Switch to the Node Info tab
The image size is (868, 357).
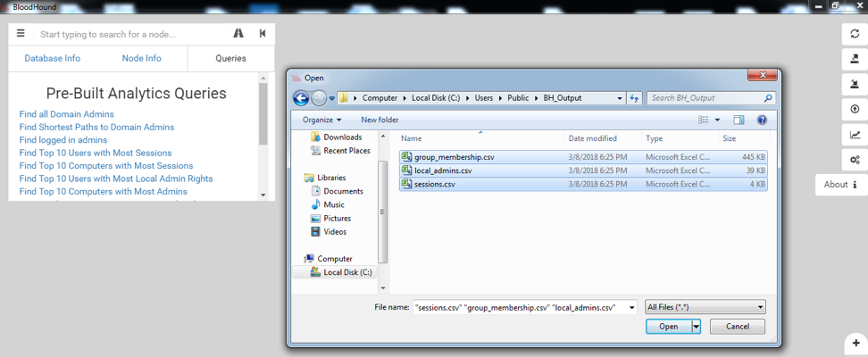[x=141, y=59]
